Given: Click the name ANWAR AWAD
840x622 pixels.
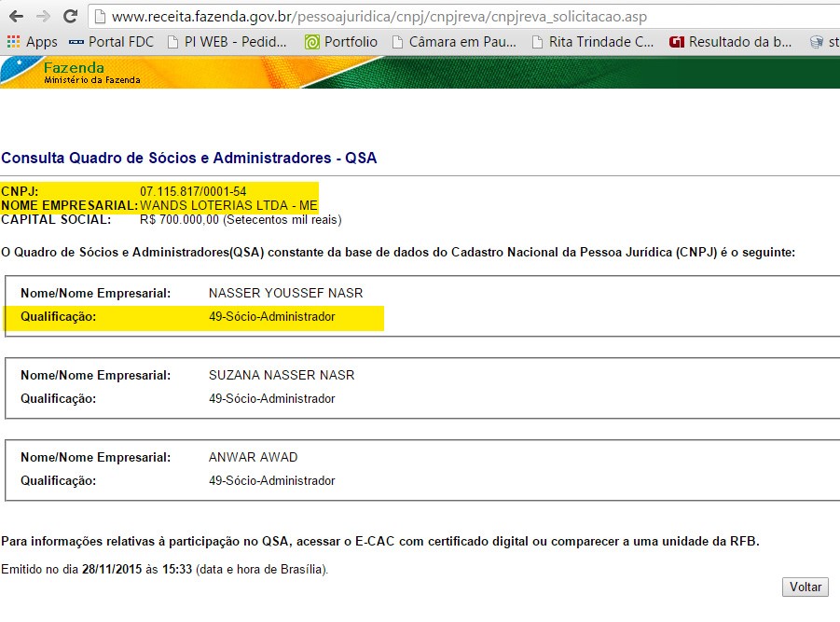Looking at the screenshot, I should (253, 457).
